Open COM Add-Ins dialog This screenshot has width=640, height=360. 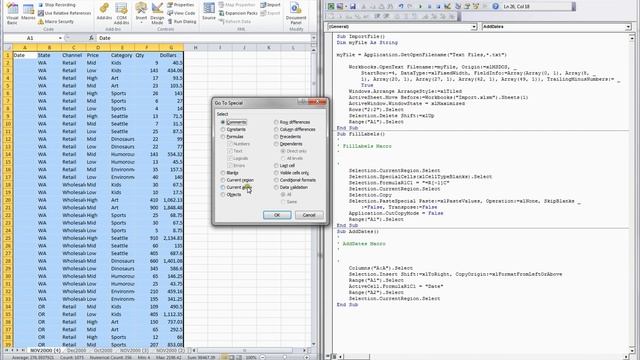pos(121,13)
